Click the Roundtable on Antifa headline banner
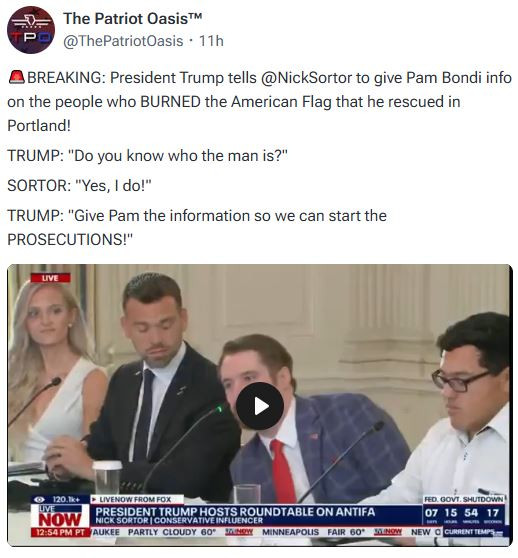518x558 pixels. (235, 512)
